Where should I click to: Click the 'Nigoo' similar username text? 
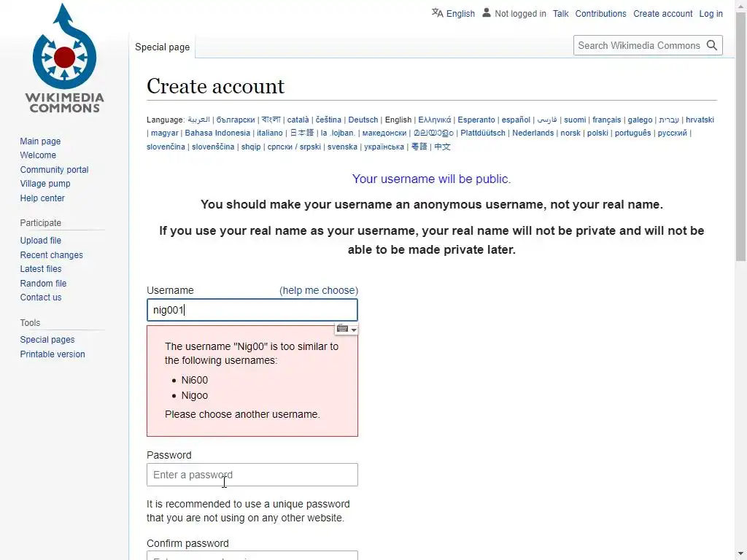pyautogui.click(x=194, y=395)
